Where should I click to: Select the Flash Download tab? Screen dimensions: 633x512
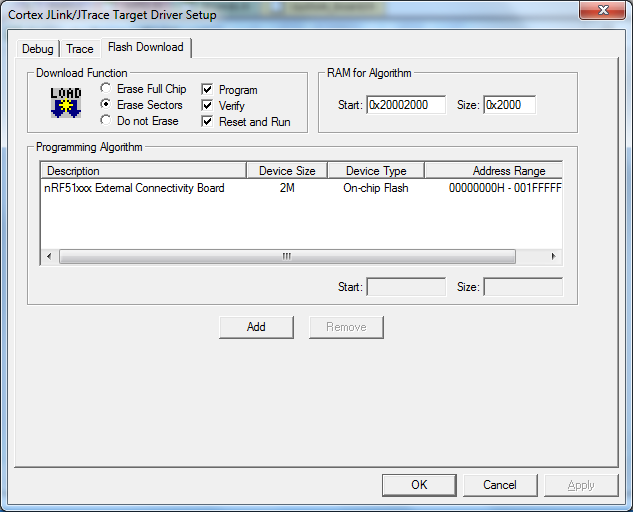(146, 48)
